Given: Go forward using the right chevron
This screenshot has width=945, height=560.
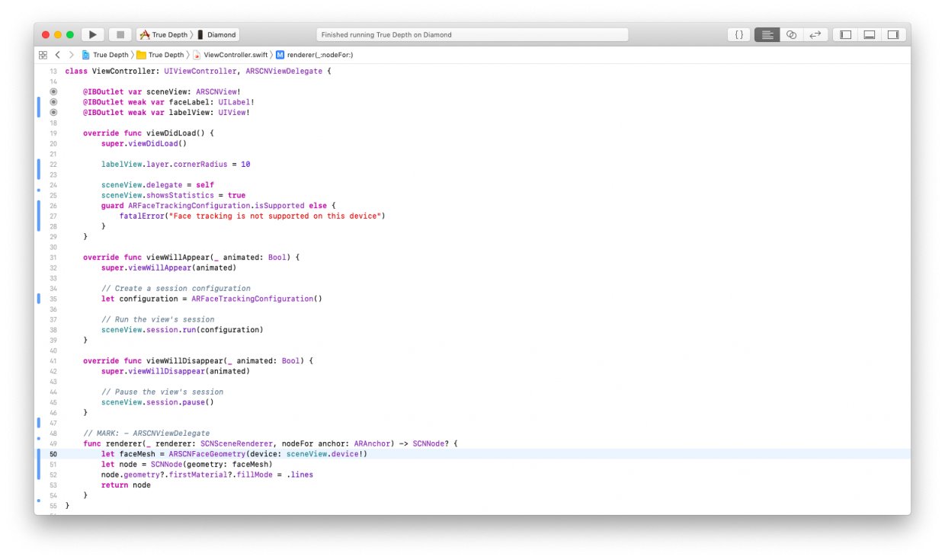Looking at the screenshot, I should click(71, 55).
